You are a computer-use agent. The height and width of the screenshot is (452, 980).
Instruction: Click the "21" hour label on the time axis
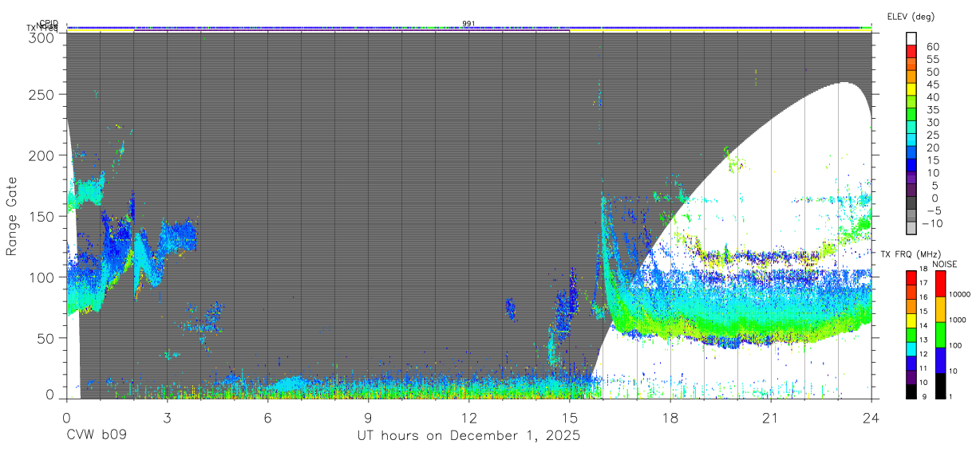771,418
